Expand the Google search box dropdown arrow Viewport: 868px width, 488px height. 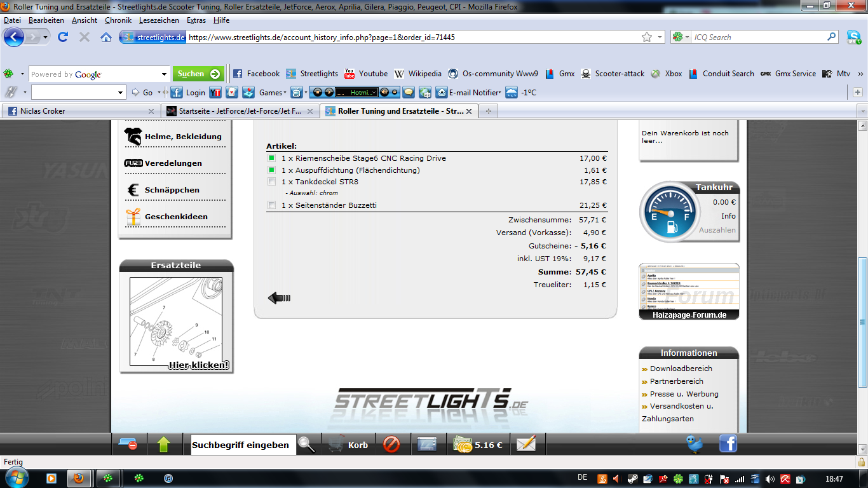[165, 74]
